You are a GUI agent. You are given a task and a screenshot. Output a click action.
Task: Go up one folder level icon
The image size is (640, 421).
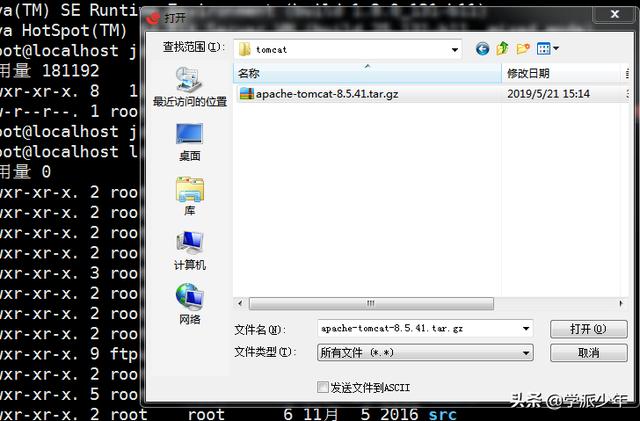point(502,49)
